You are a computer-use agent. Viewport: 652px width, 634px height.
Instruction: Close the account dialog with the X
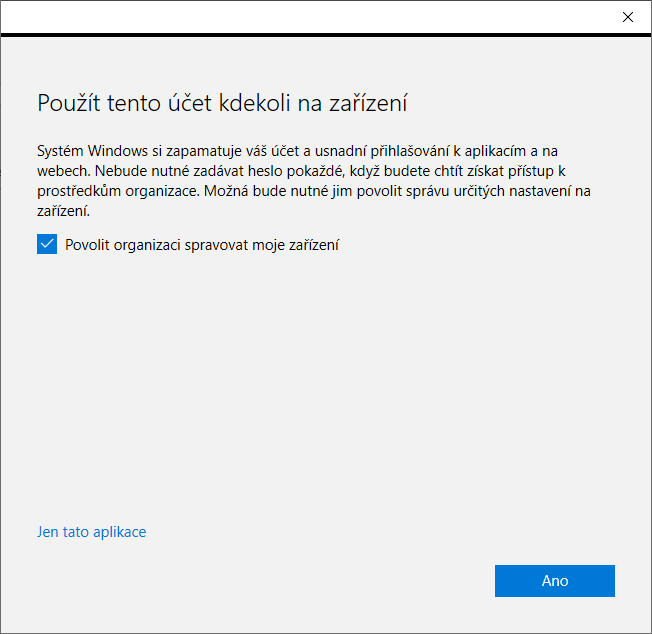click(627, 17)
